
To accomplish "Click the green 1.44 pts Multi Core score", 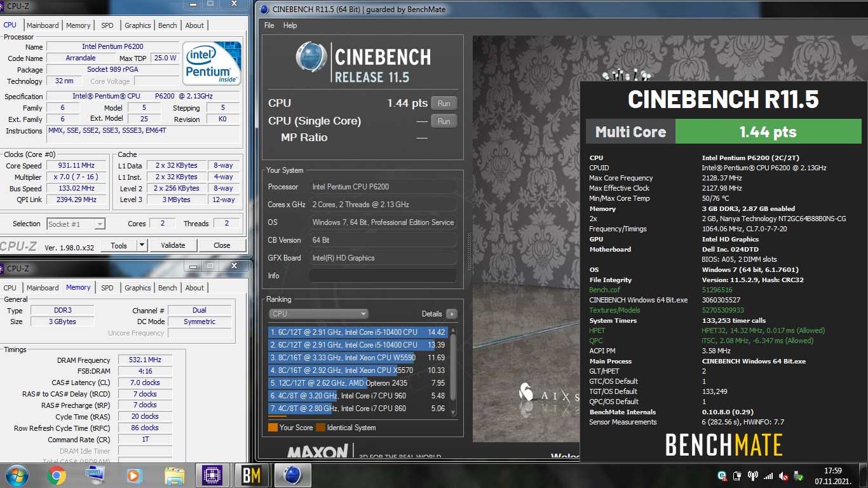I will coord(768,132).
